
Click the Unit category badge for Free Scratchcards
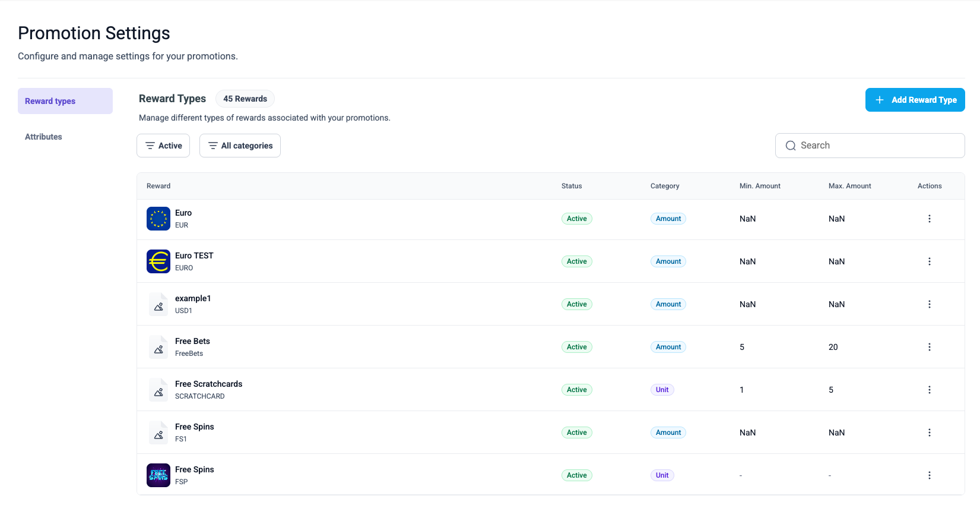click(x=662, y=390)
